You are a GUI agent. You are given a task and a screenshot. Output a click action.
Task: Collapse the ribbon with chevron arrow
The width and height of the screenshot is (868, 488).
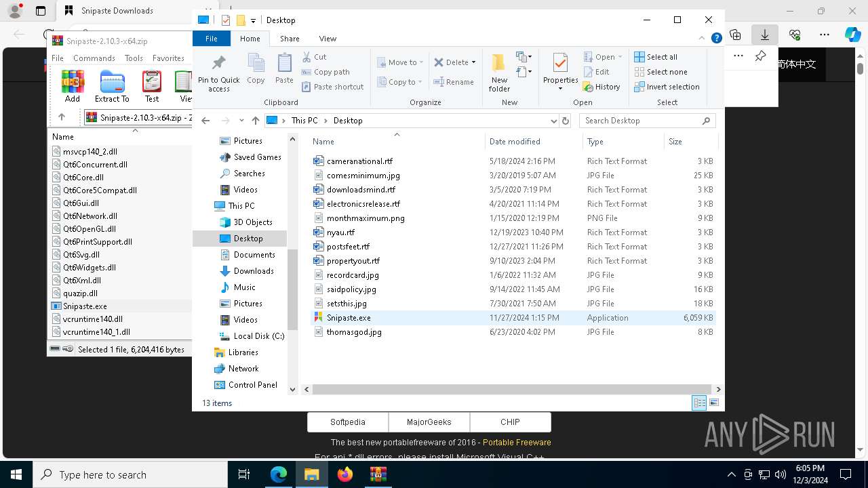703,39
